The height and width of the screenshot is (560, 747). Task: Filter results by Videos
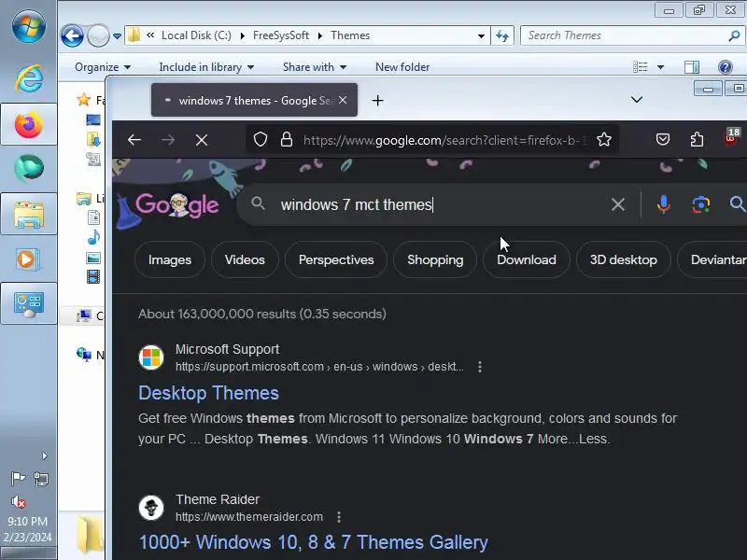click(245, 260)
